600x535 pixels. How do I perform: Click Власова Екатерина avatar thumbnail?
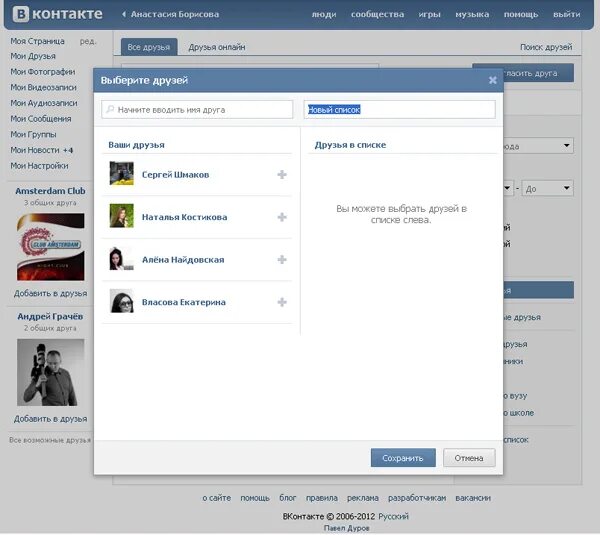pos(122,301)
